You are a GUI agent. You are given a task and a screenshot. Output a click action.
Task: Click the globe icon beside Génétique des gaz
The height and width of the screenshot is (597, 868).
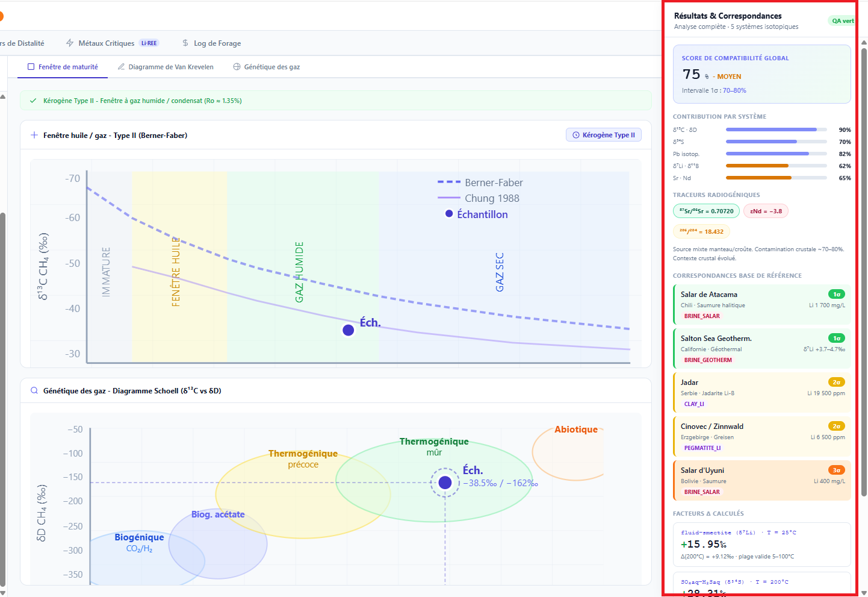[x=237, y=67]
